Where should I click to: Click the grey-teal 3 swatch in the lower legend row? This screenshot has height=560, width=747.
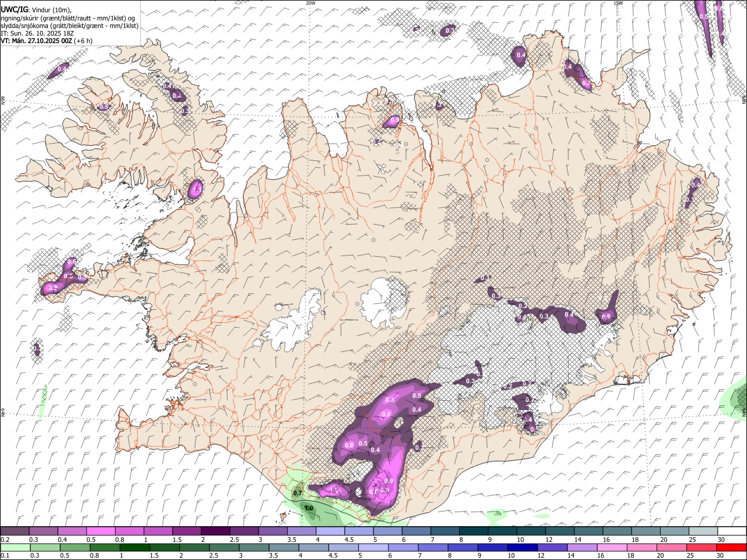253,548
